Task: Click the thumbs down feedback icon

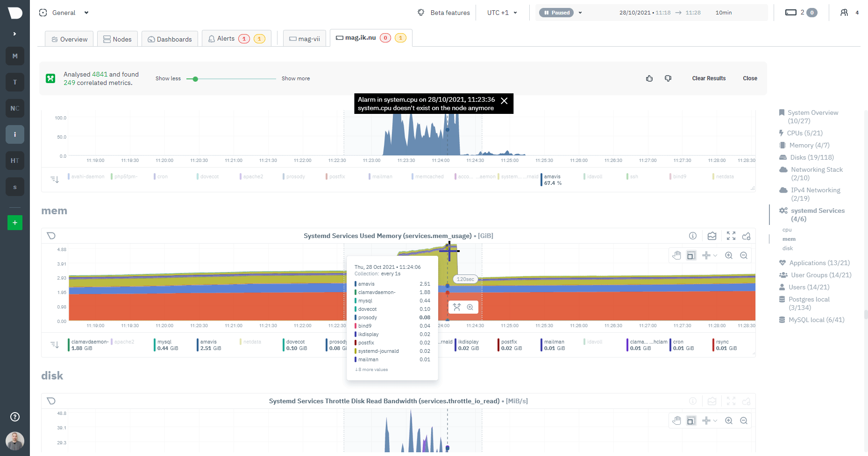Action: [668, 78]
